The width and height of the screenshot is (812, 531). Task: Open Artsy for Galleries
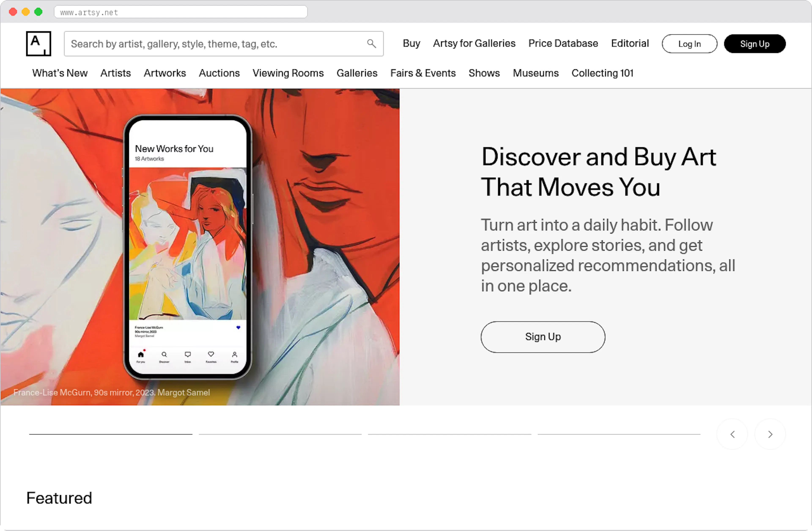click(474, 43)
